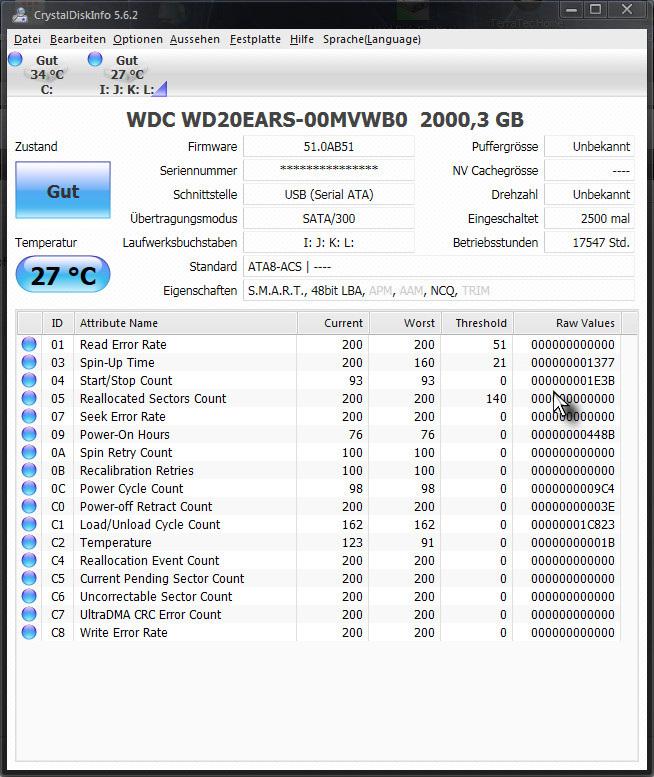Image resolution: width=654 pixels, height=777 pixels.
Task: Open the Bearbeiten menu
Action: click(x=78, y=39)
